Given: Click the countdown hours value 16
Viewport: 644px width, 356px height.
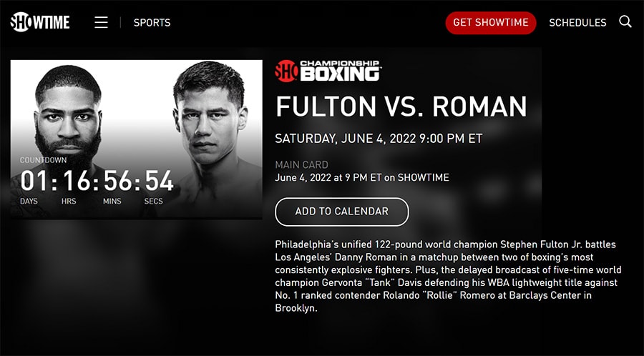Looking at the screenshot, I should point(77,181).
